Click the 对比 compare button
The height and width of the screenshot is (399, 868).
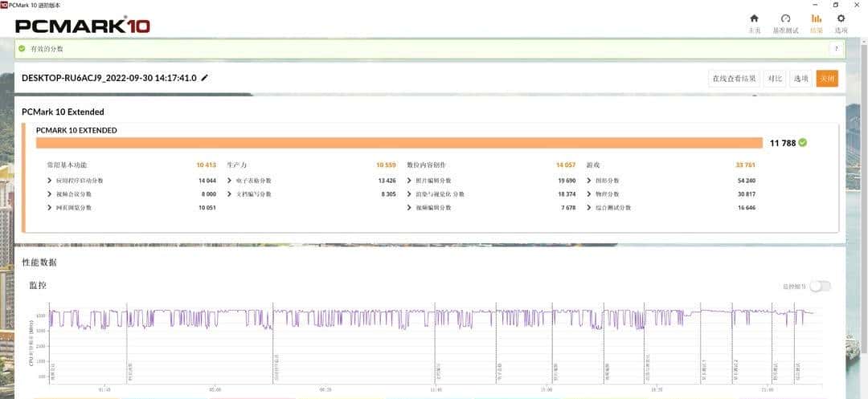click(775, 79)
